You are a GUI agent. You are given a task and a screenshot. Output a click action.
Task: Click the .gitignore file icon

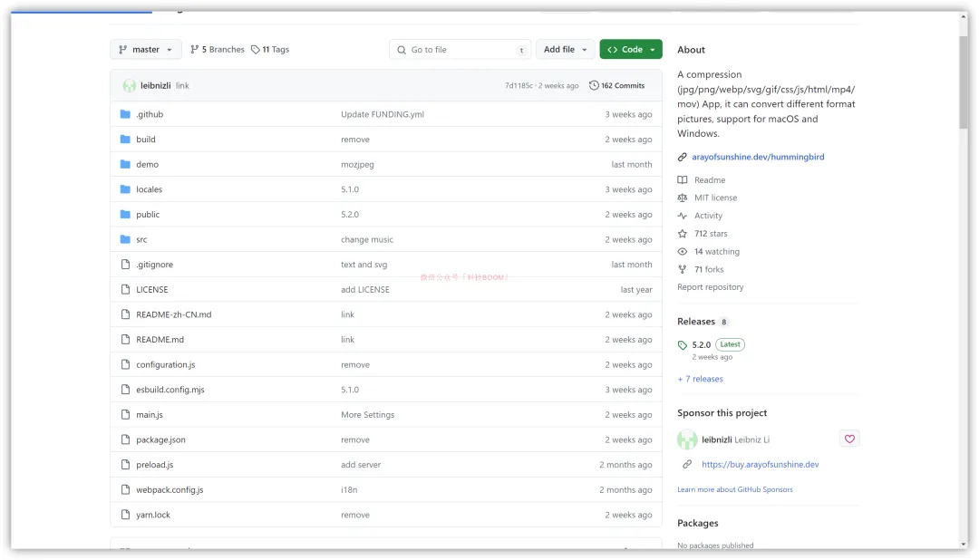click(x=125, y=264)
